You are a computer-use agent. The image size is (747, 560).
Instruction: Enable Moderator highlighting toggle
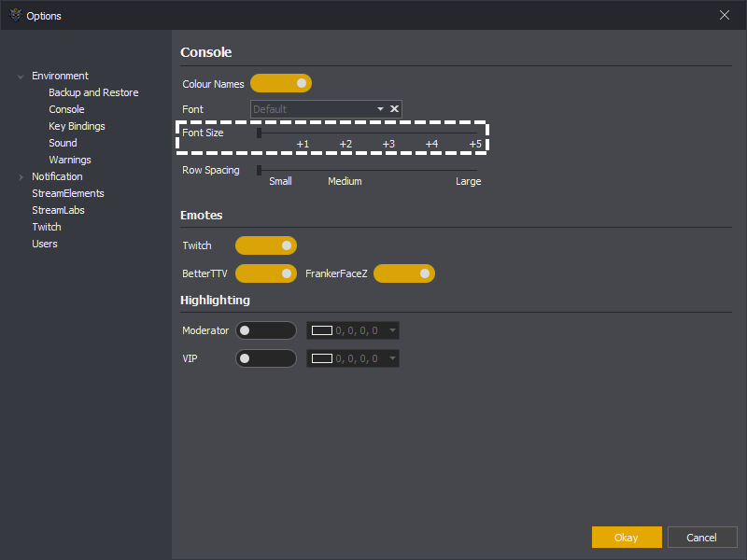[266, 330]
